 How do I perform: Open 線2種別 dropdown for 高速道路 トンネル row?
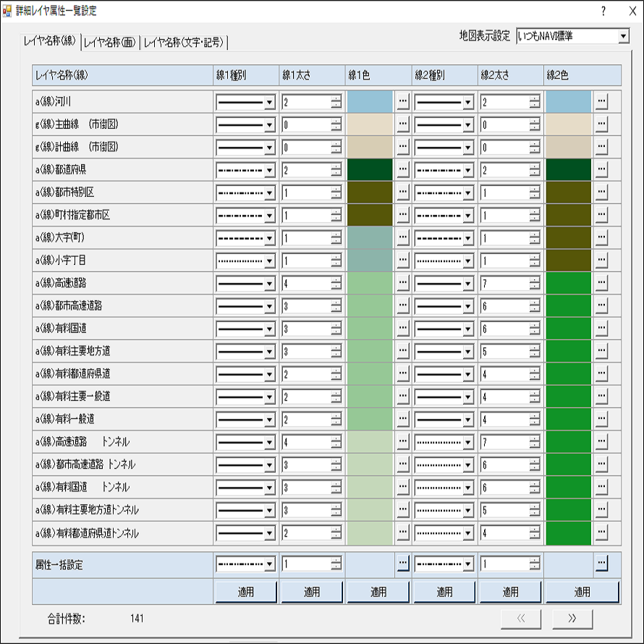pos(468,441)
